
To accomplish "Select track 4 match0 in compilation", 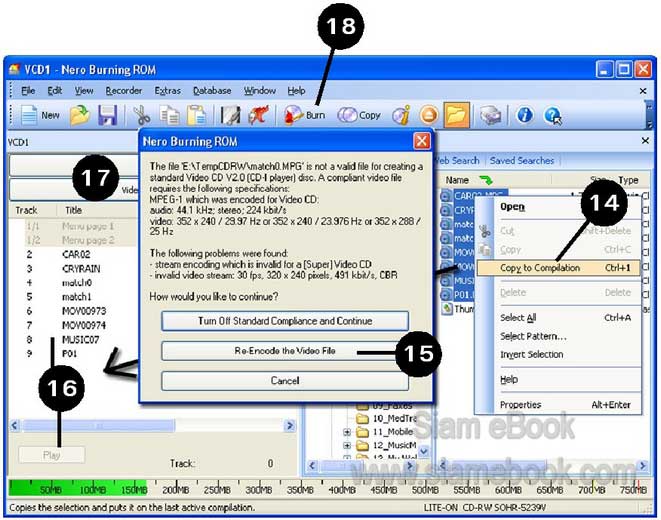I will (76, 282).
